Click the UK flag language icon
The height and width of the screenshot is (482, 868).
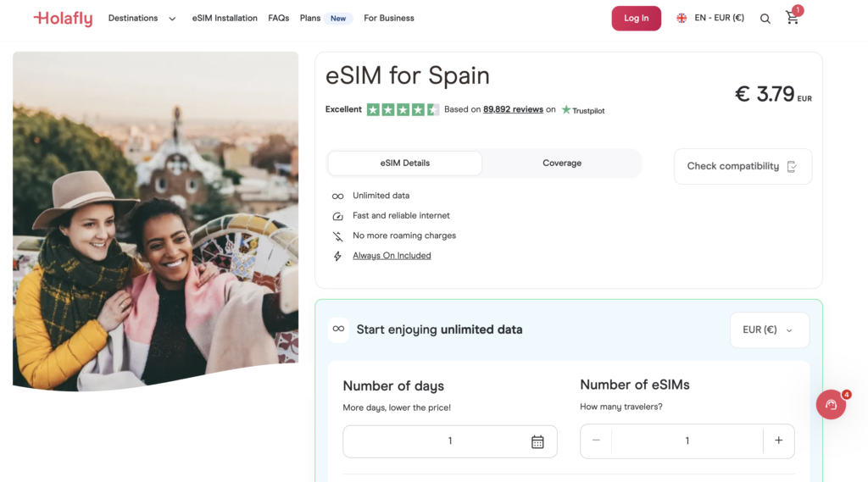682,19
